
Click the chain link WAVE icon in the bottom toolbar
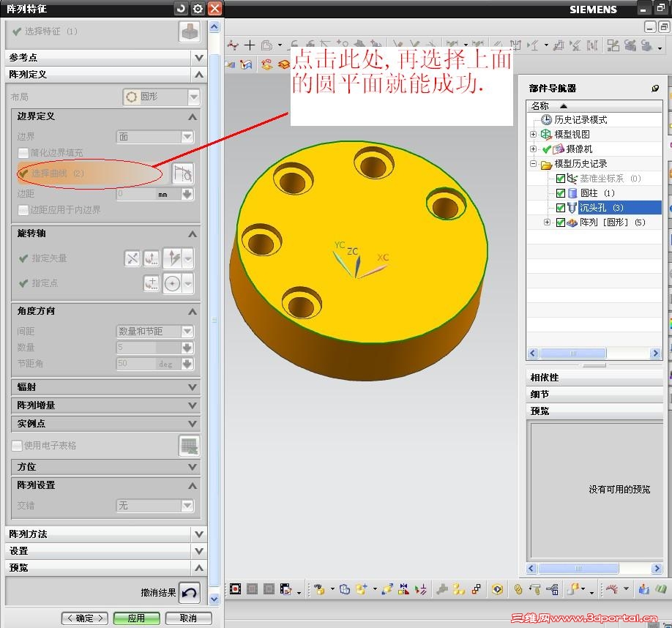pos(518,589)
